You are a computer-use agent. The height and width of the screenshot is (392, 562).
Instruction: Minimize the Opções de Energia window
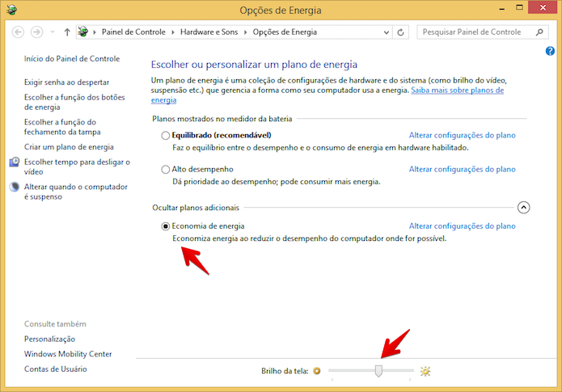point(502,8)
